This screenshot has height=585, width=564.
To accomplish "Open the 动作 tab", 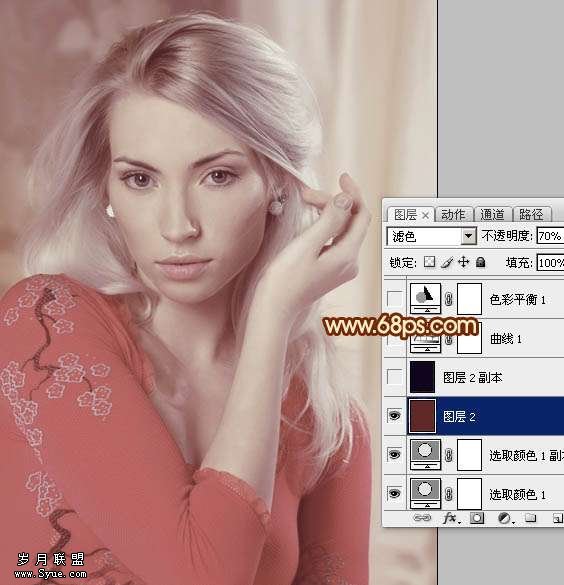I will pyautogui.click(x=454, y=215).
